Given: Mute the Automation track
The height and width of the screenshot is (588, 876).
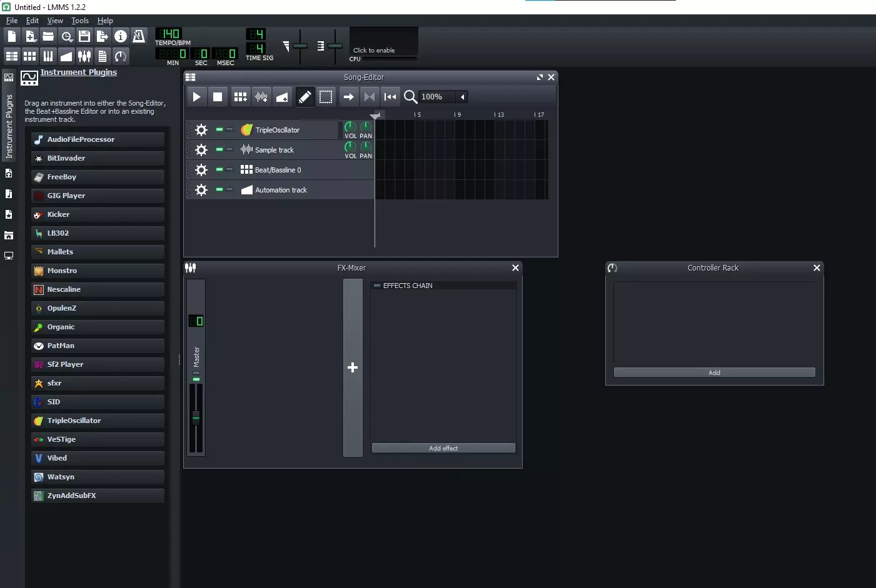Looking at the screenshot, I should (219, 189).
